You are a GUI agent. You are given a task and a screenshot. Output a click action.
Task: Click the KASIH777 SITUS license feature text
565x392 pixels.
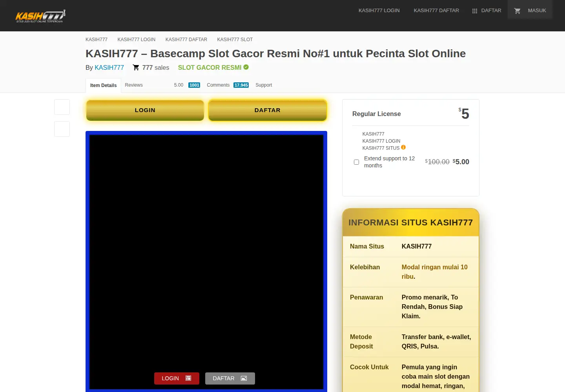(x=381, y=148)
